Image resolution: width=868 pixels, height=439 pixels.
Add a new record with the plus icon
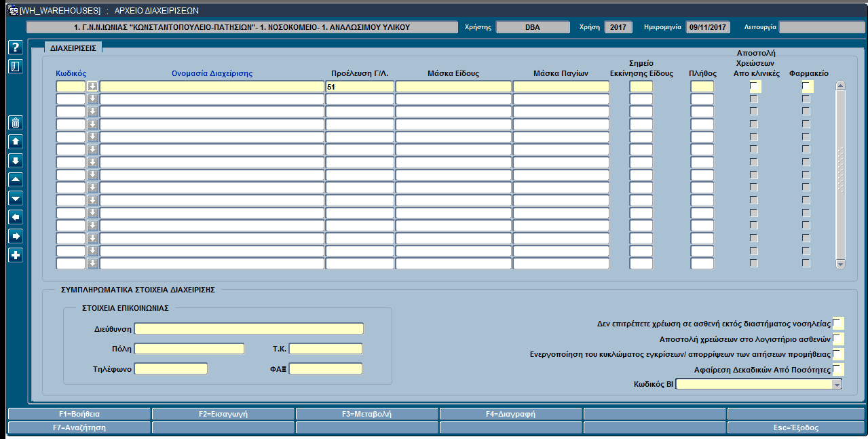click(x=16, y=255)
